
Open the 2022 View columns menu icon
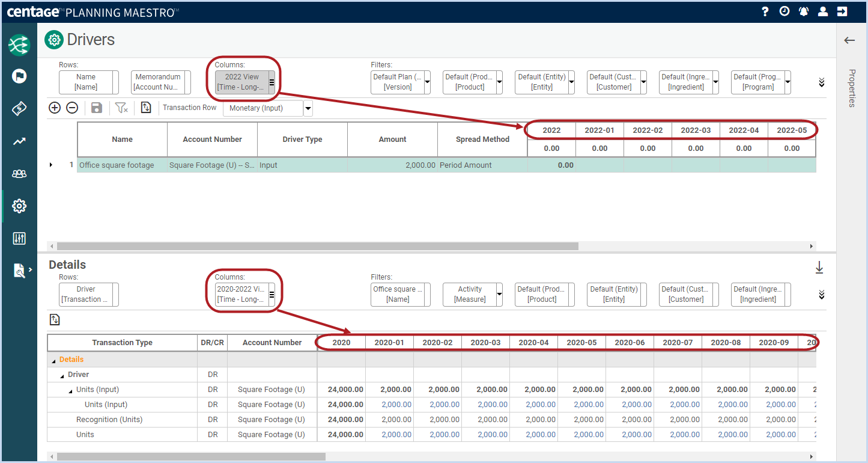[272, 82]
